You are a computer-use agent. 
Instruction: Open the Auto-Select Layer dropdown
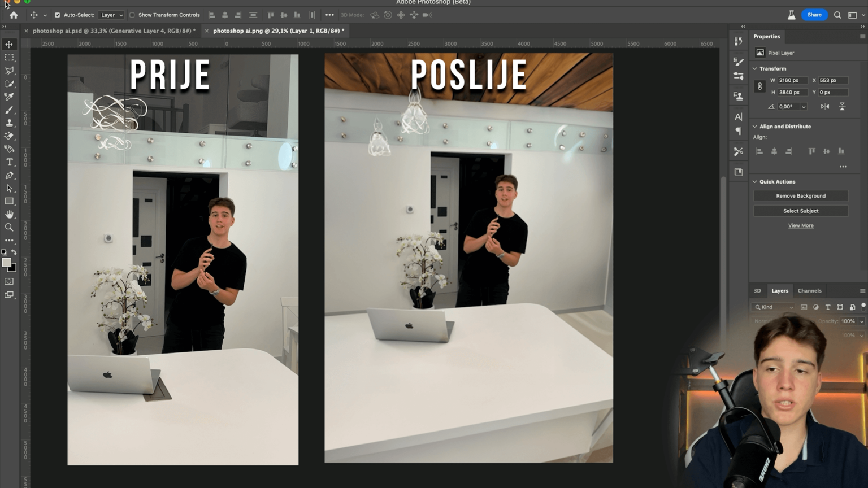point(112,15)
